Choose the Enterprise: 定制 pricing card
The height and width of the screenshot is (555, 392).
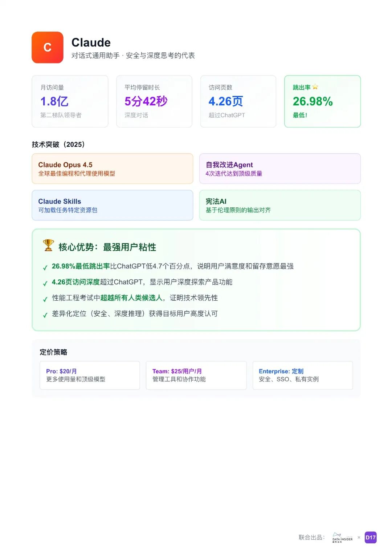click(303, 375)
